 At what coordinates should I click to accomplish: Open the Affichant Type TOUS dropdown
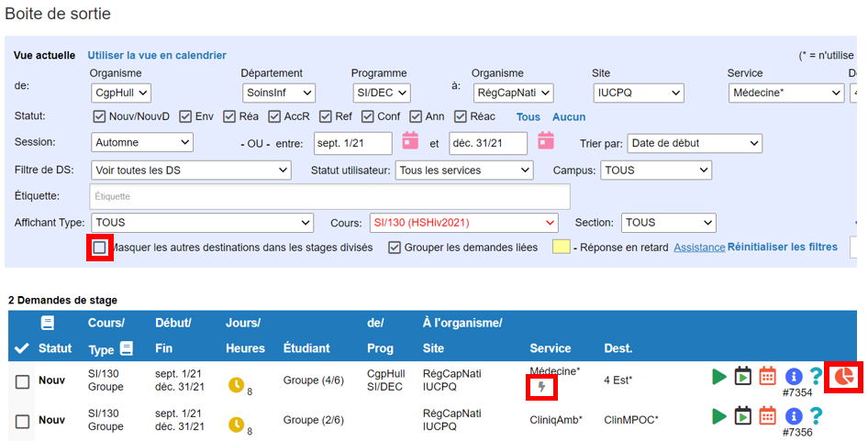coord(202,223)
